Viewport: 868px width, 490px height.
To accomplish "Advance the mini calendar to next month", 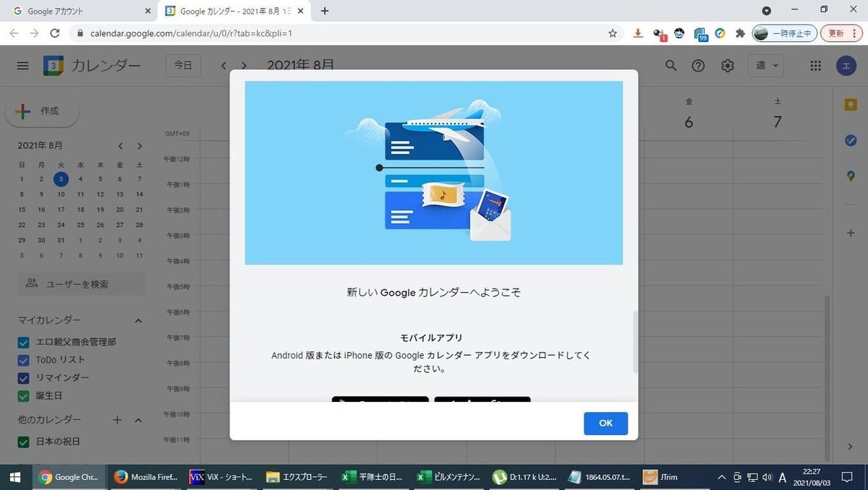I will pyautogui.click(x=140, y=145).
